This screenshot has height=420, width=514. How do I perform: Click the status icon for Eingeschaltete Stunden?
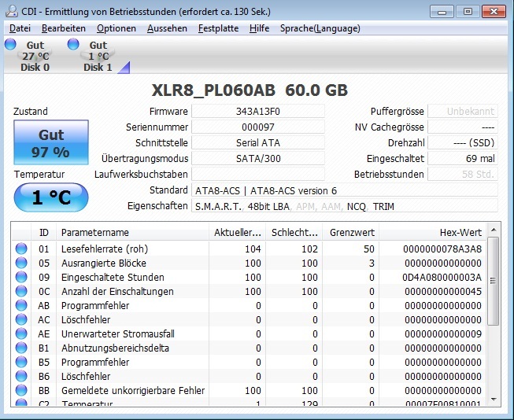(21, 277)
